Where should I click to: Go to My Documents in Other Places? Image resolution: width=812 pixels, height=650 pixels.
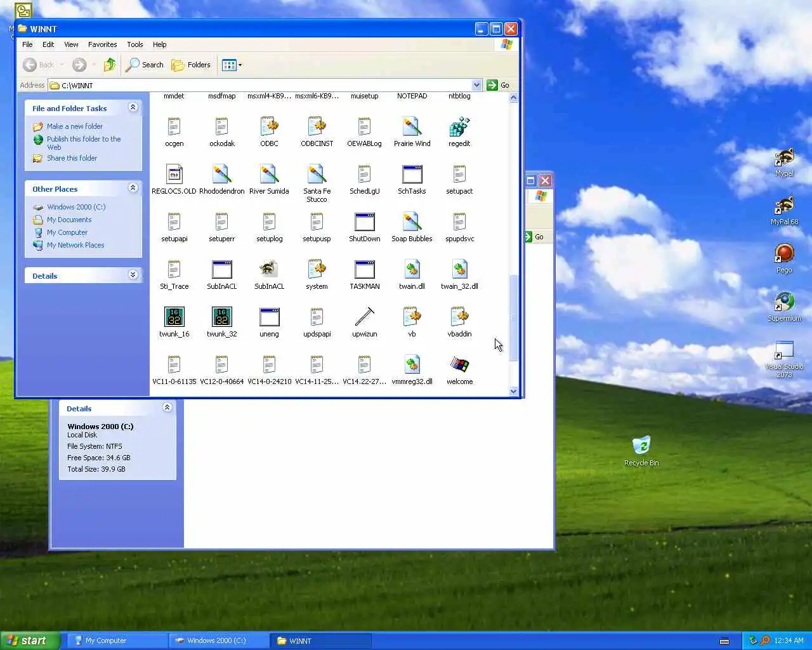click(x=69, y=220)
